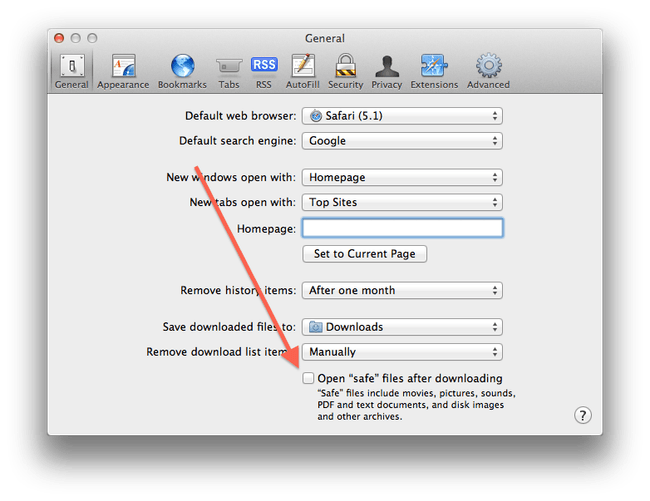Open the RSS preferences pane
Viewport: 650px width, 501px height.
click(264, 71)
